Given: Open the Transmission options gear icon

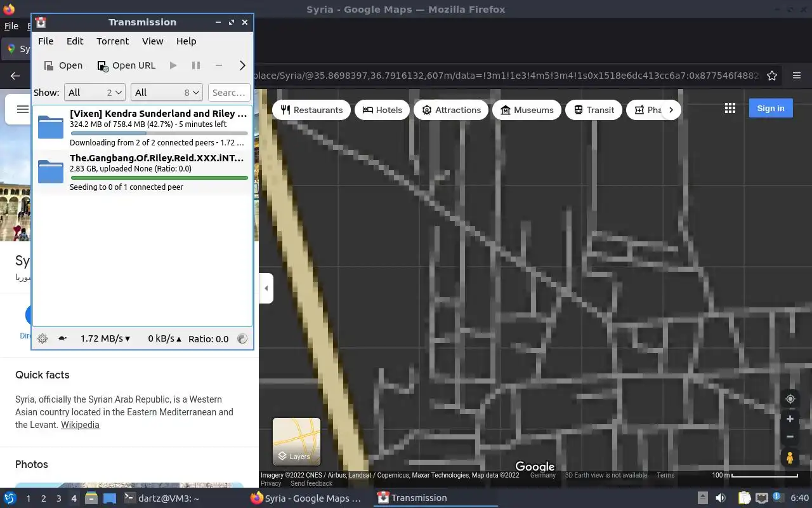Looking at the screenshot, I should 43,339.
